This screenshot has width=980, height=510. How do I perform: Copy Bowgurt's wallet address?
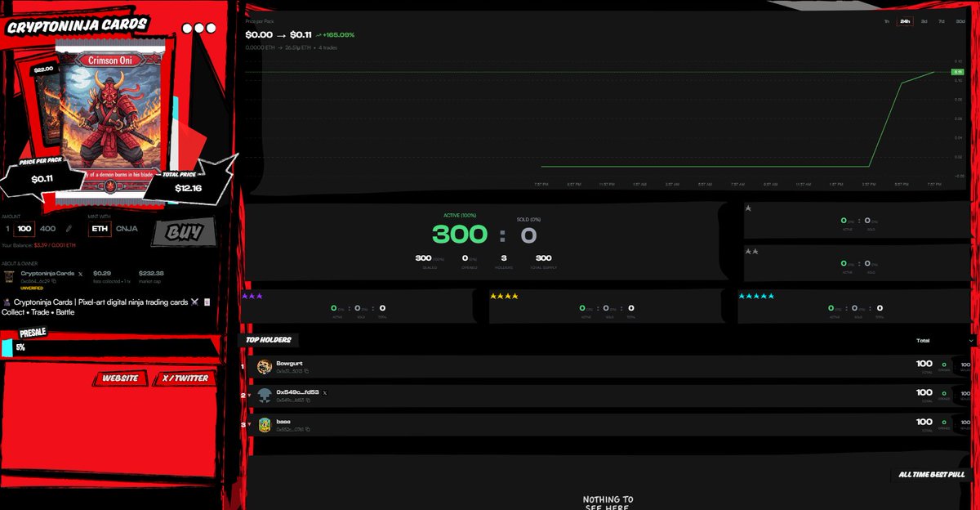tap(307, 371)
